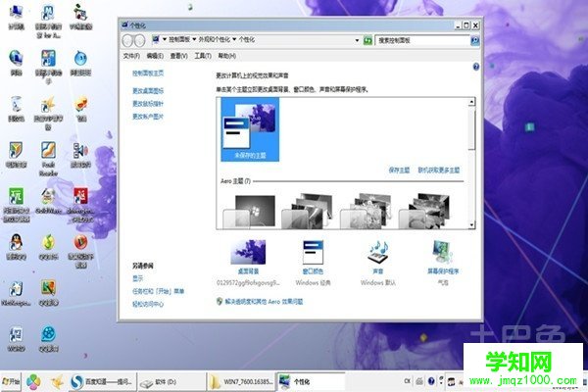Click the 个性化 taskbar button
Screen dimensions: 588x392
click(310, 382)
